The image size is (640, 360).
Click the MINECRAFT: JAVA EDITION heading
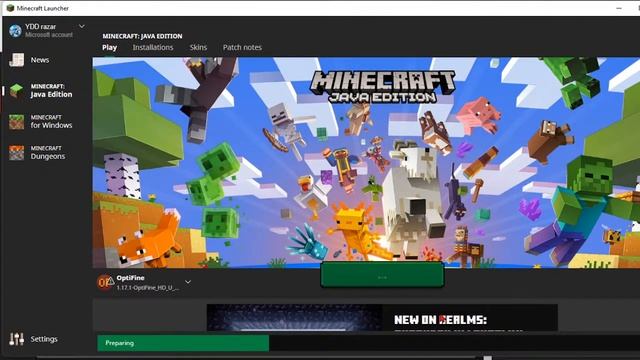[x=142, y=36]
